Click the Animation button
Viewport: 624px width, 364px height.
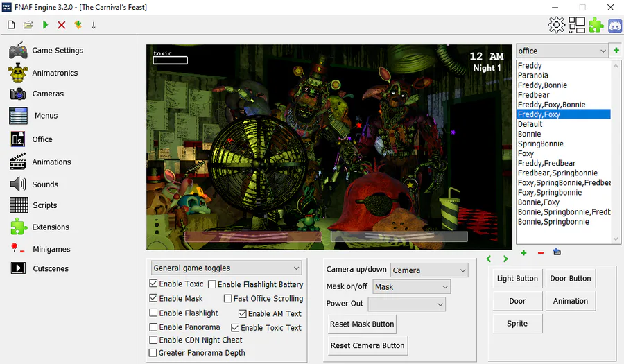[x=571, y=301]
